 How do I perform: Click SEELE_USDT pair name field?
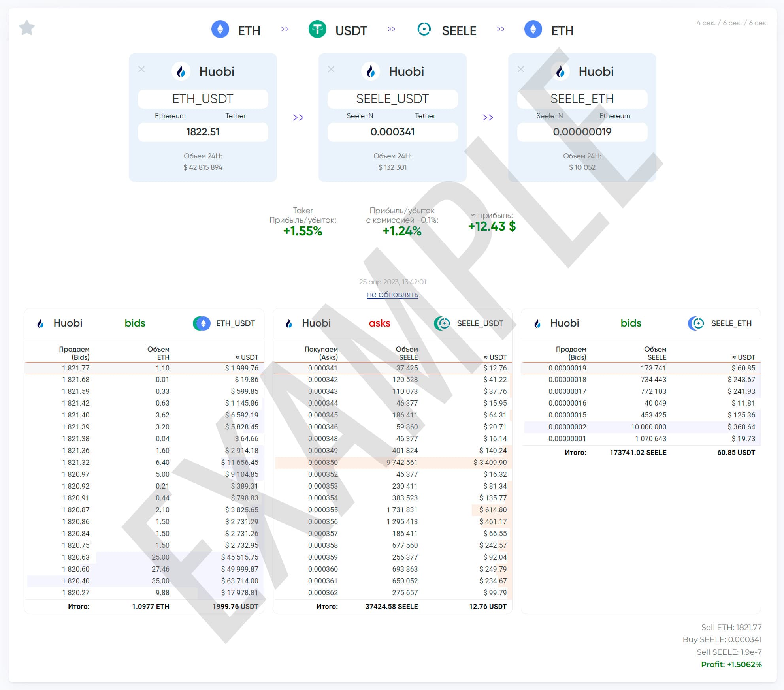coord(392,99)
